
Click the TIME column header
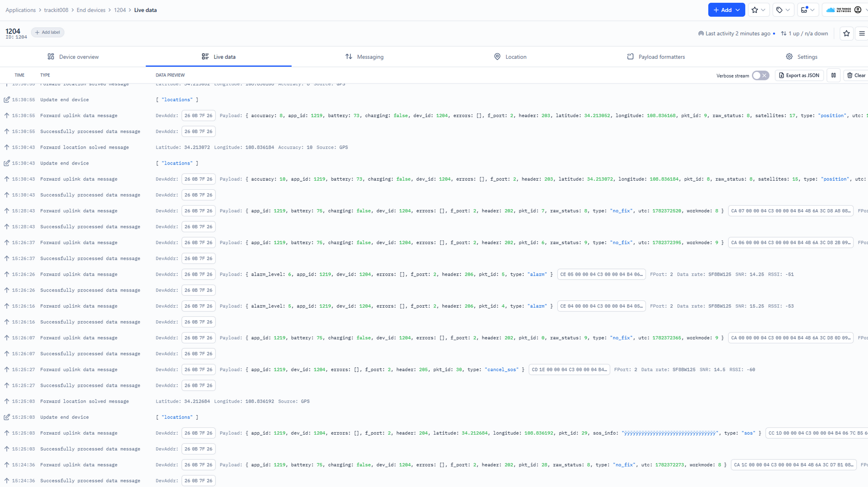click(19, 75)
